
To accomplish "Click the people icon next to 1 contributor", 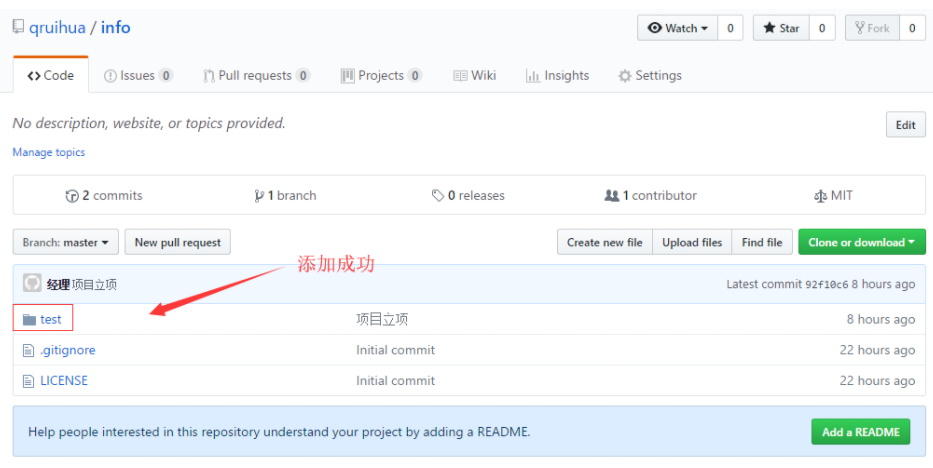I will pos(612,196).
